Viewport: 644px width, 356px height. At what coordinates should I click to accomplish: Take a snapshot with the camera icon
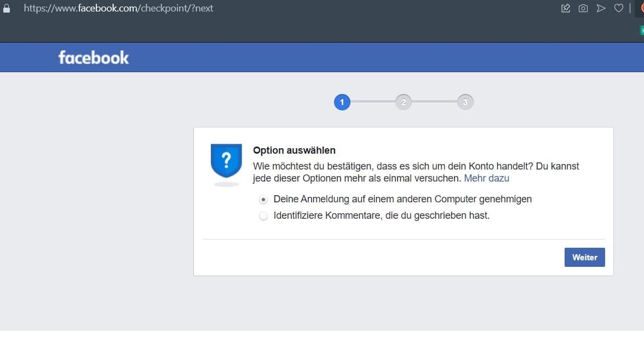click(x=583, y=8)
